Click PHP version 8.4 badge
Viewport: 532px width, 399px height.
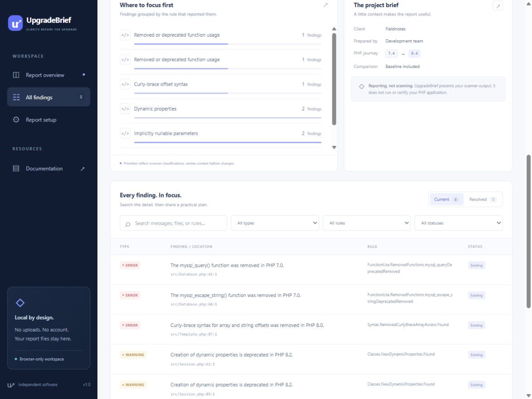[414, 53]
